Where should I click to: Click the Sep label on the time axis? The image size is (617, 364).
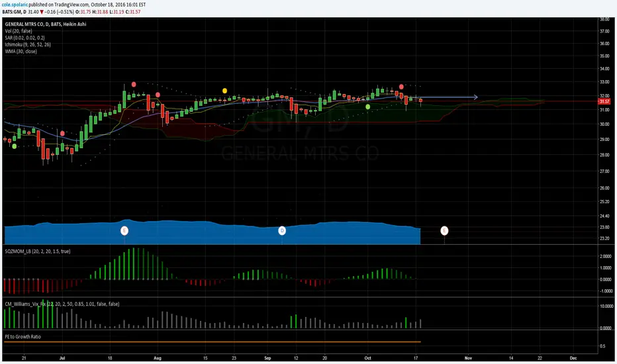(x=267, y=358)
